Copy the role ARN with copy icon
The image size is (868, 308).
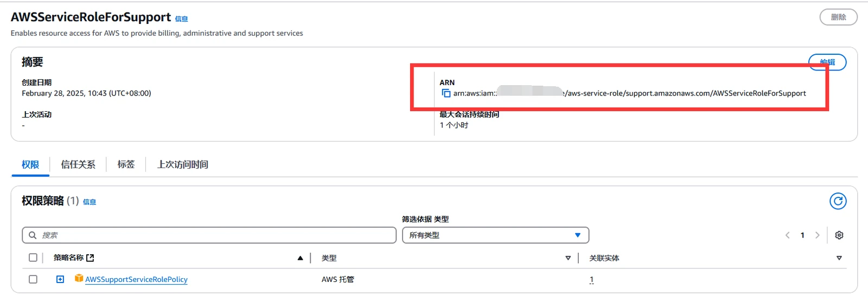click(x=446, y=93)
